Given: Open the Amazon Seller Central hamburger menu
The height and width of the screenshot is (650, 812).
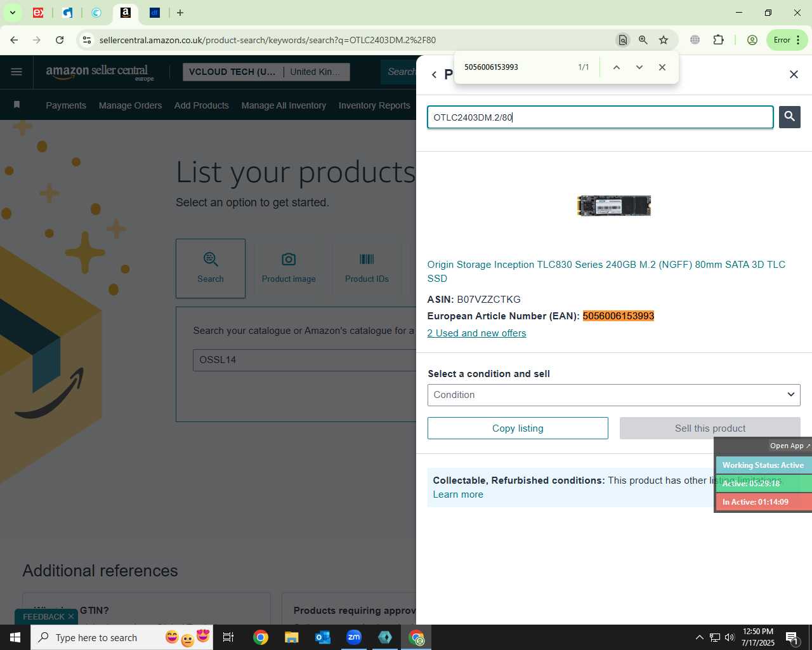Looking at the screenshot, I should 16,72.
